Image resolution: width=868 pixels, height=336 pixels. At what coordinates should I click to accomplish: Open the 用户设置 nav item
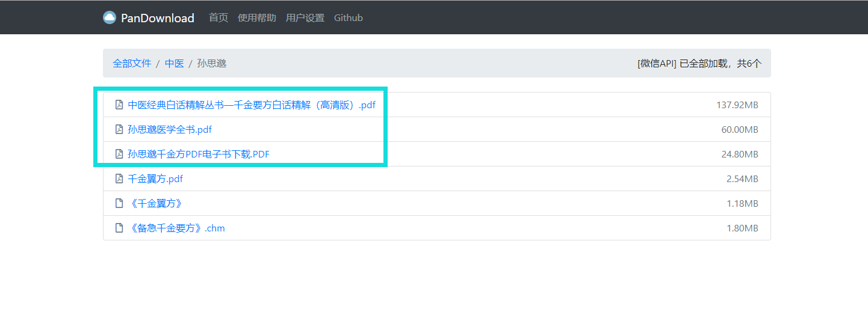[x=305, y=18]
